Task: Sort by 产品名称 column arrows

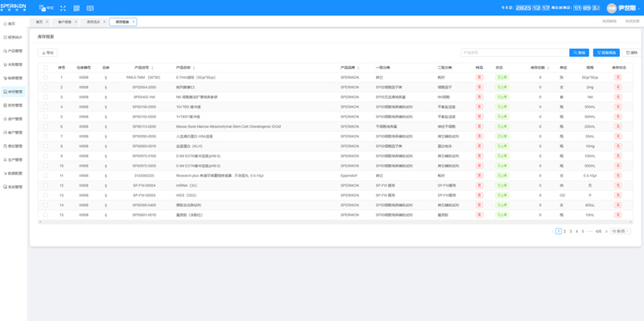Action: pos(194,68)
